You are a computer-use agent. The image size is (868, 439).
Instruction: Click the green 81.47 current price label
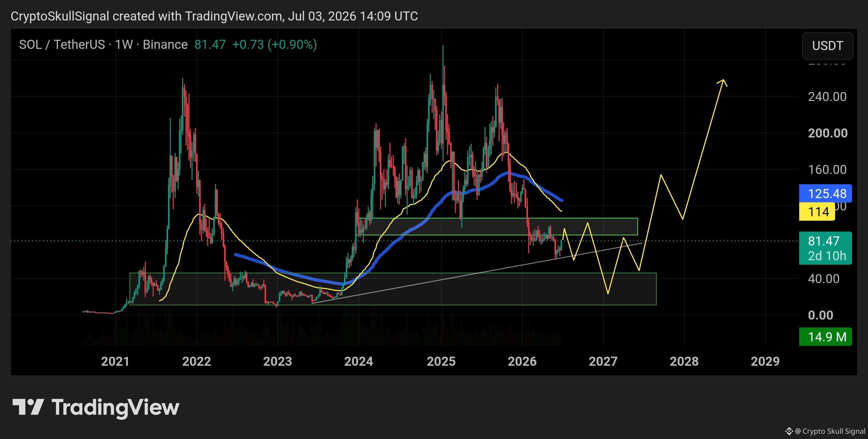click(825, 248)
